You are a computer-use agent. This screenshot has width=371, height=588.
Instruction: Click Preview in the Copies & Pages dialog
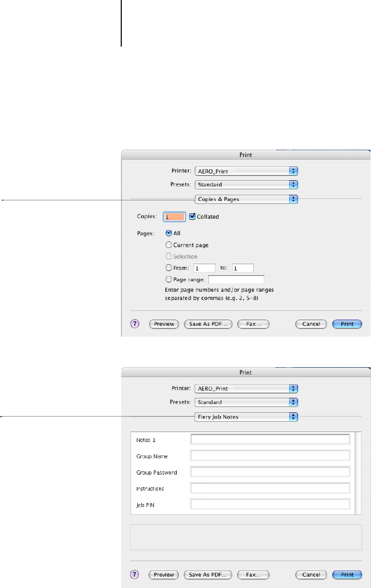pos(164,324)
